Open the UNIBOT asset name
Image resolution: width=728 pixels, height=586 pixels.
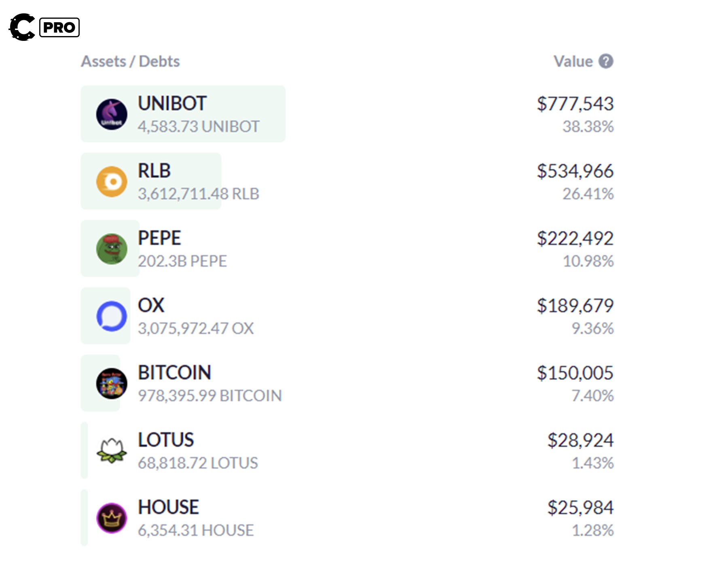click(x=172, y=104)
